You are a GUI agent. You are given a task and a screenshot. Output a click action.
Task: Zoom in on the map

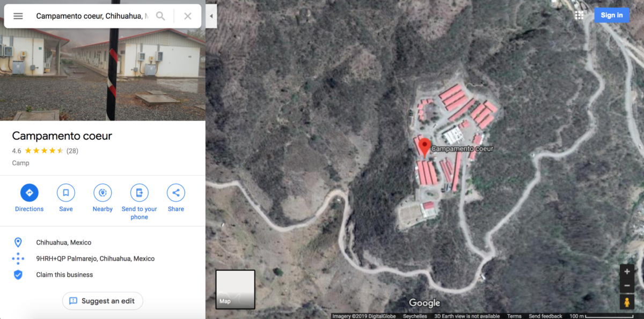click(627, 271)
